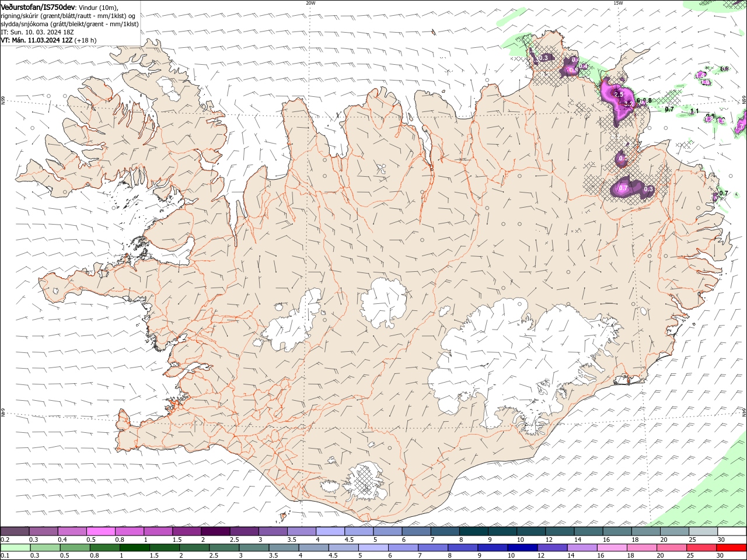Pick pale green 0.1 swatch in lower legend
The image size is (747, 560).
pyautogui.click(x=15, y=548)
